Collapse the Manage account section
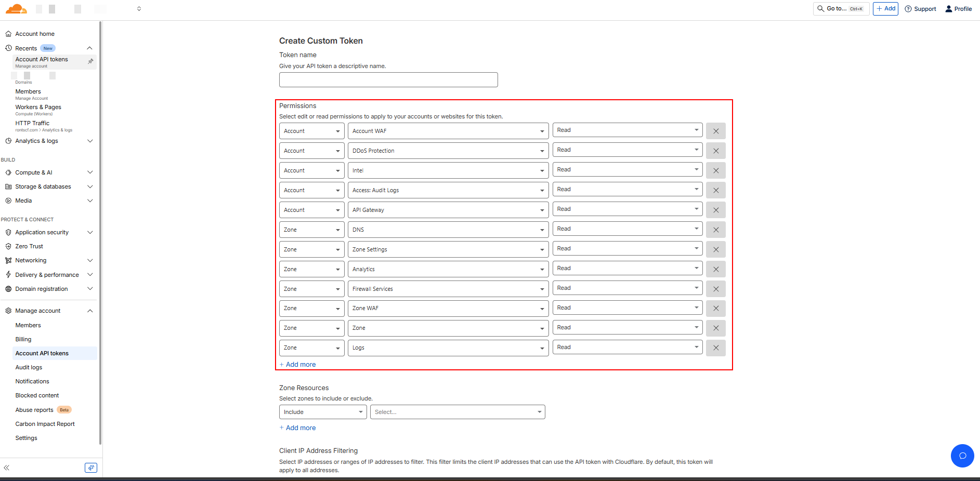The image size is (980, 481). click(90, 311)
